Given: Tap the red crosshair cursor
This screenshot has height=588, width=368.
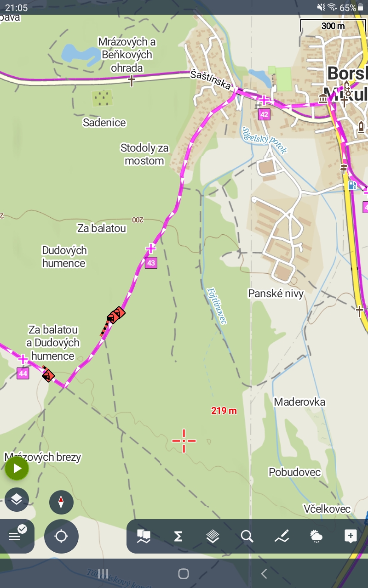Looking at the screenshot, I should point(184,441).
